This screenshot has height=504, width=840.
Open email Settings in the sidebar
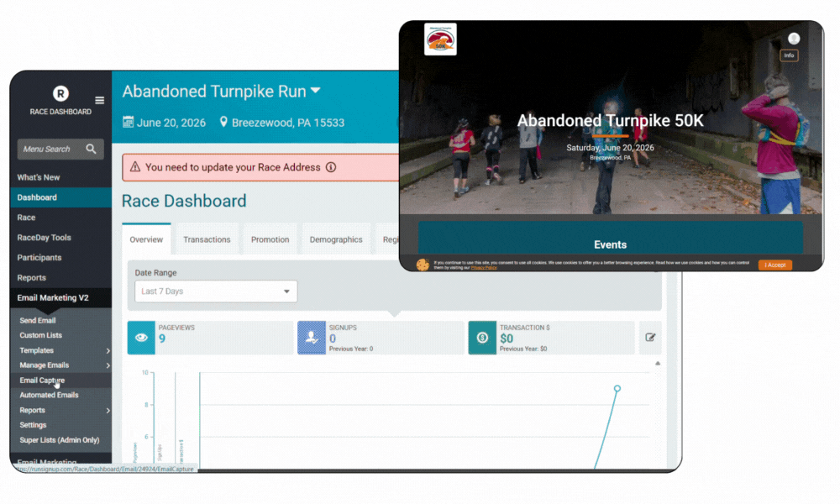[33, 425]
